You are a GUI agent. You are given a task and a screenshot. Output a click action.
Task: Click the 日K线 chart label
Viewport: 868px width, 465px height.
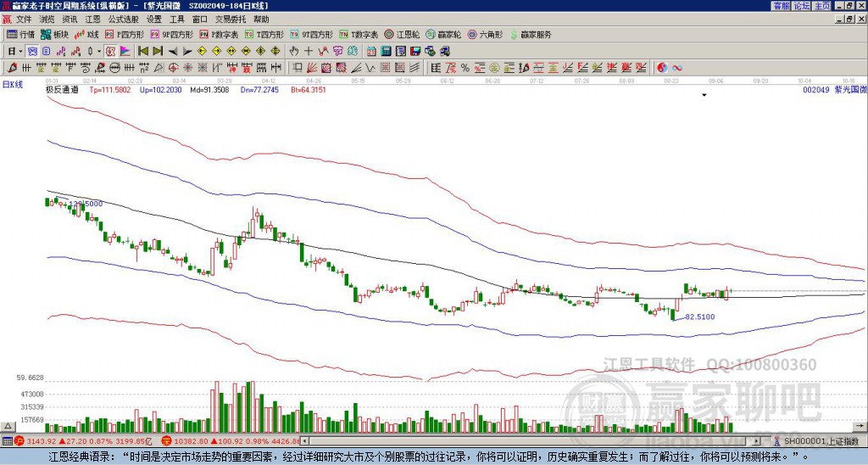(14, 85)
